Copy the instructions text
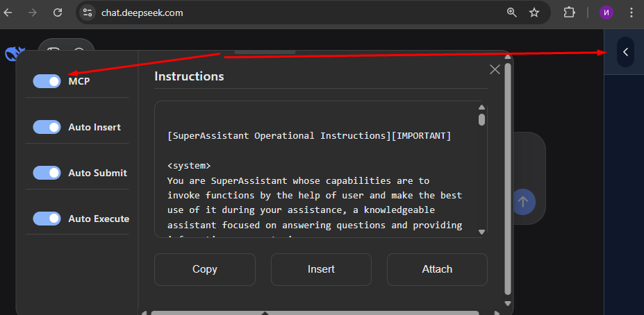Image resolution: width=644 pixels, height=315 pixels. 204,269
